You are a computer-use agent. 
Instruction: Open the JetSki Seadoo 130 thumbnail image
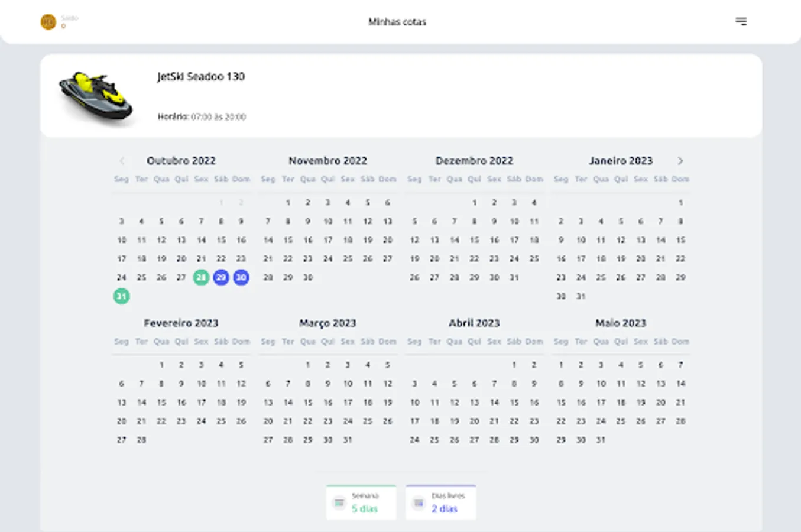point(96,96)
